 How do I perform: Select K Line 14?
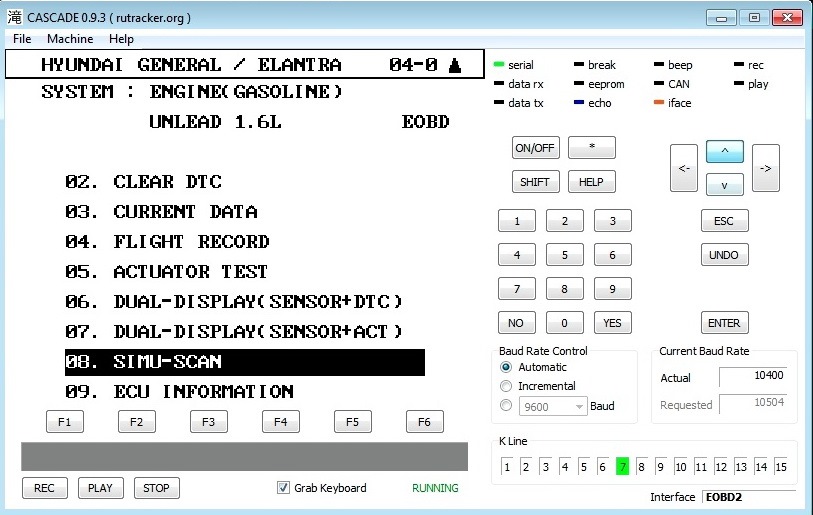(761, 467)
